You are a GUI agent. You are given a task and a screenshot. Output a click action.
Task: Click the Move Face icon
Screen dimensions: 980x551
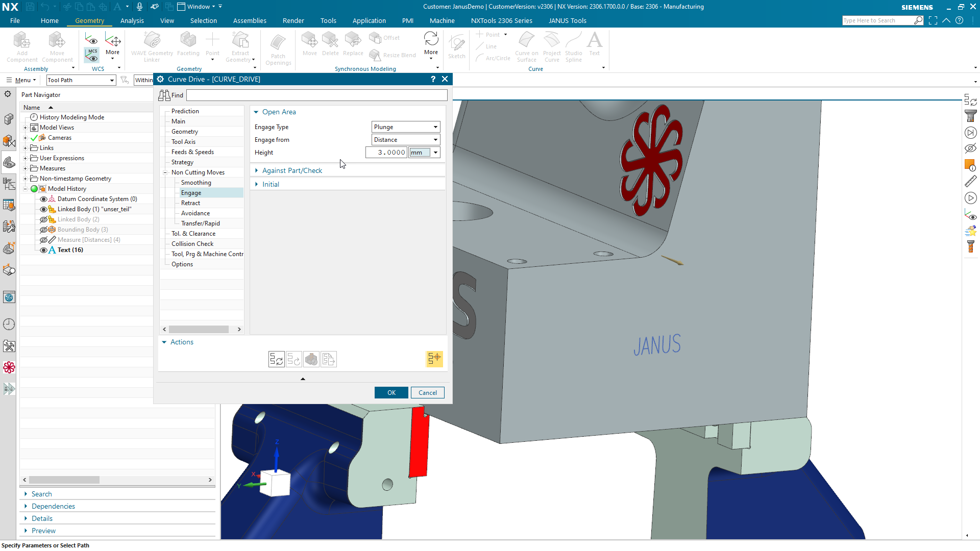click(x=309, y=40)
